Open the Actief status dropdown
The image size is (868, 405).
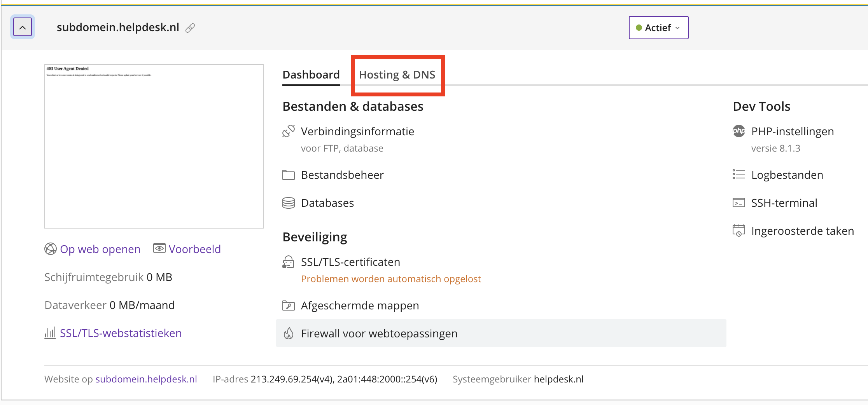click(x=658, y=28)
